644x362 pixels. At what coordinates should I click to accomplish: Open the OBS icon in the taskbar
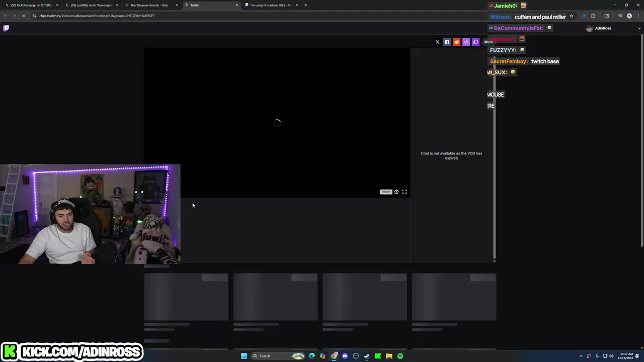[x=356, y=356]
